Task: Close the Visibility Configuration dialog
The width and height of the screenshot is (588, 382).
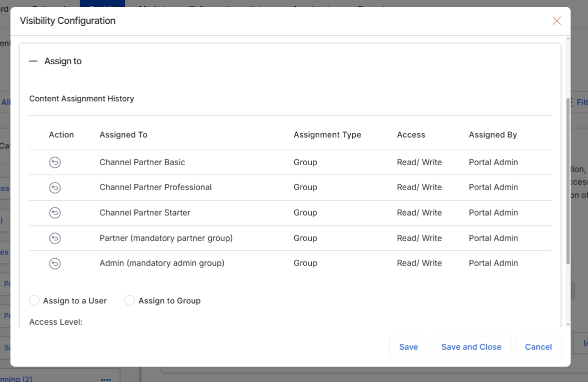Action: tap(557, 21)
